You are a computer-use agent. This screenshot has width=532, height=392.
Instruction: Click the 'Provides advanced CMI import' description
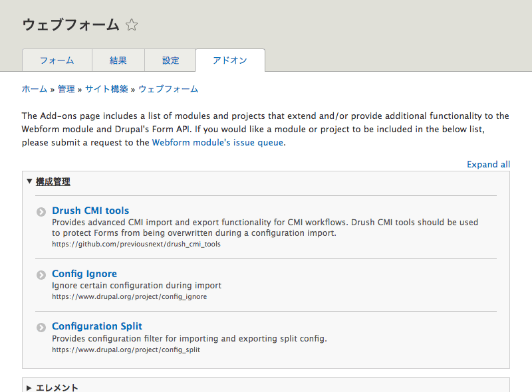point(265,227)
